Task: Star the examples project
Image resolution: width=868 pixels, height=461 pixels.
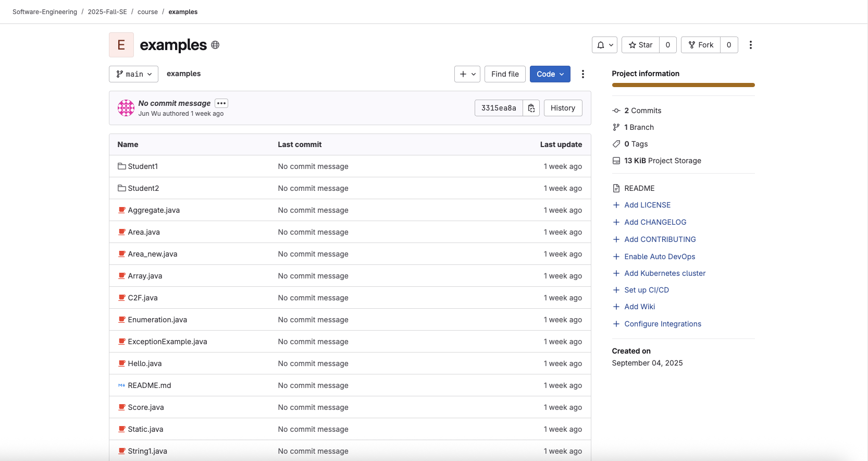Action: coord(640,45)
